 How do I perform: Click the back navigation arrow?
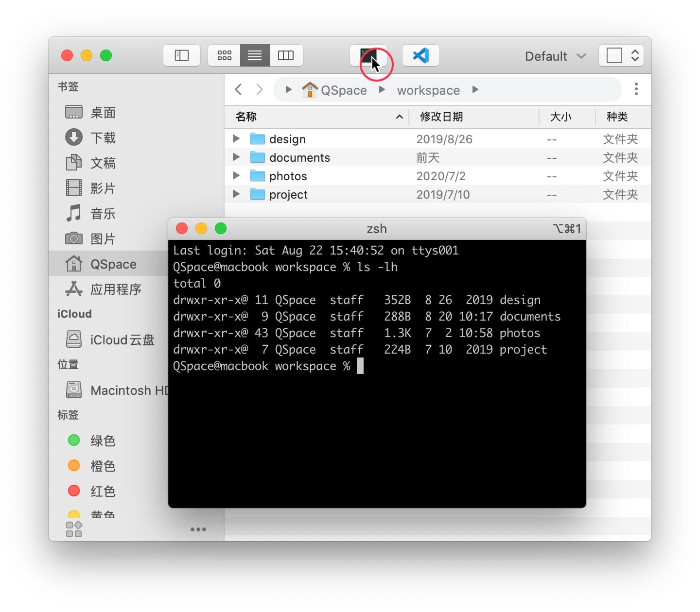tap(238, 89)
